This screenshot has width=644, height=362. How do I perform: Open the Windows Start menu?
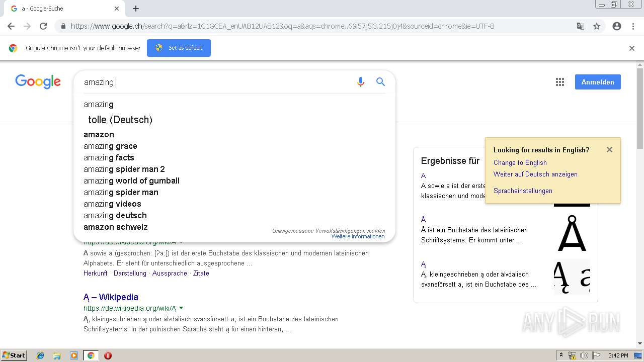point(14,355)
